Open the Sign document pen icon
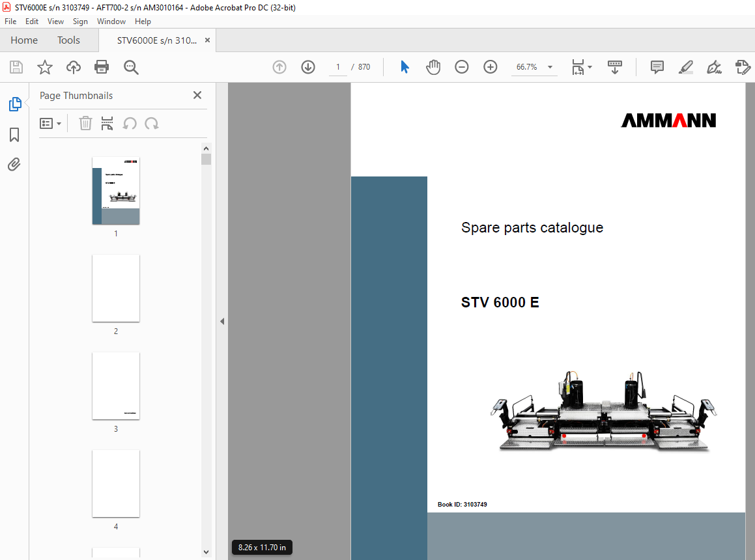 coord(714,67)
